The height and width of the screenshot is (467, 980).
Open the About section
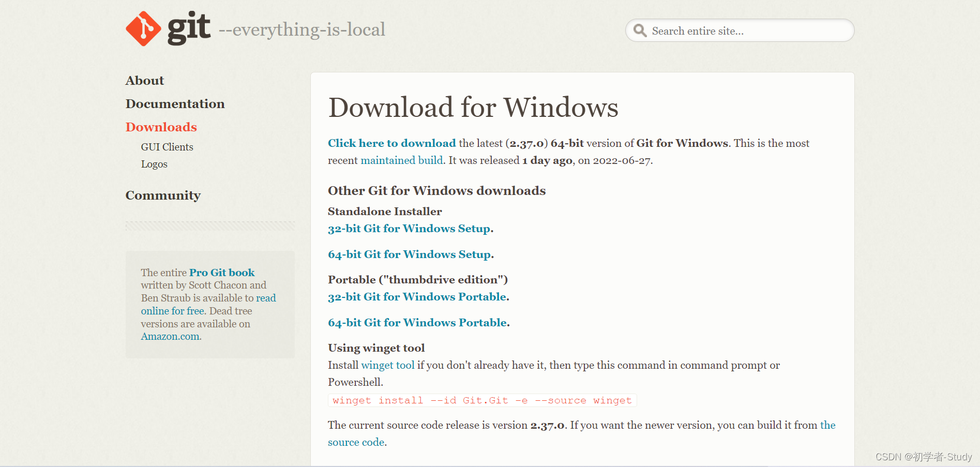tap(145, 81)
